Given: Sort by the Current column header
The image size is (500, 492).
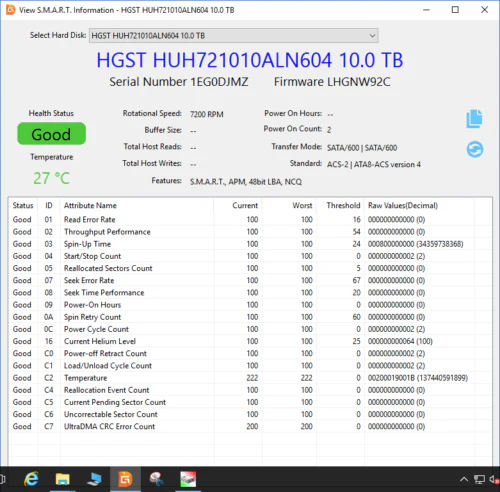Looking at the screenshot, I should [238, 205].
